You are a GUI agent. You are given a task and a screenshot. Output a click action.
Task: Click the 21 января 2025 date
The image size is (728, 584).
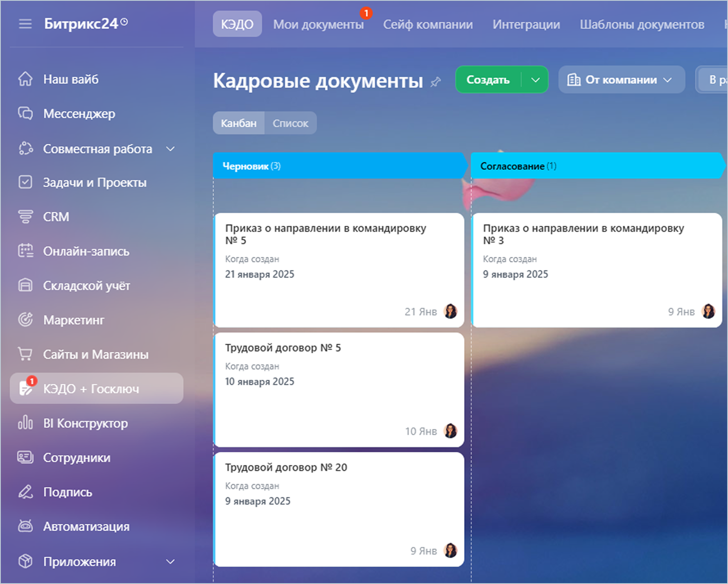pyautogui.click(x=260, y=274)
